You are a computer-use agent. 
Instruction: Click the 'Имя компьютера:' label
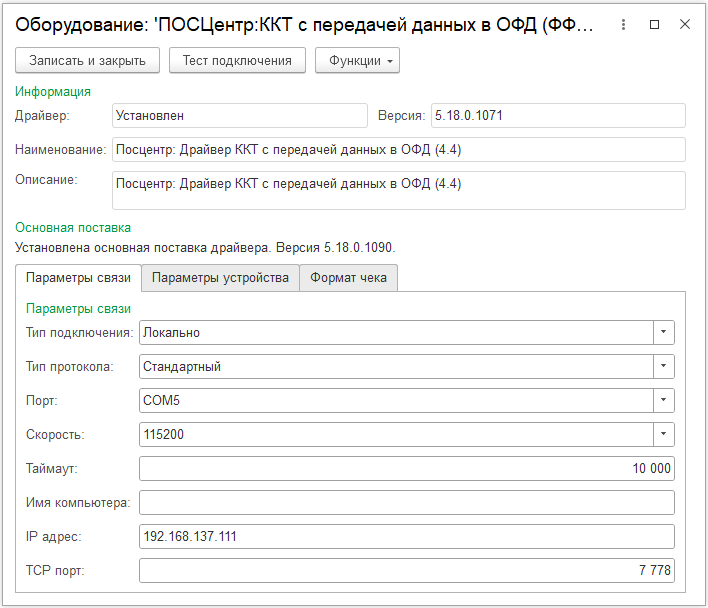click(x=78, y=502)
